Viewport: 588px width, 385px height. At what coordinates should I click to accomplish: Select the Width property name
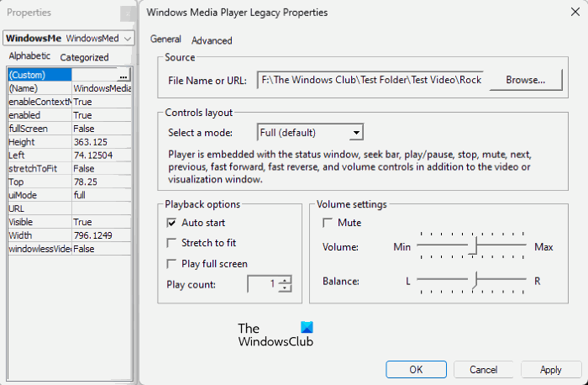pyautogui.click(x=39, y=235)
